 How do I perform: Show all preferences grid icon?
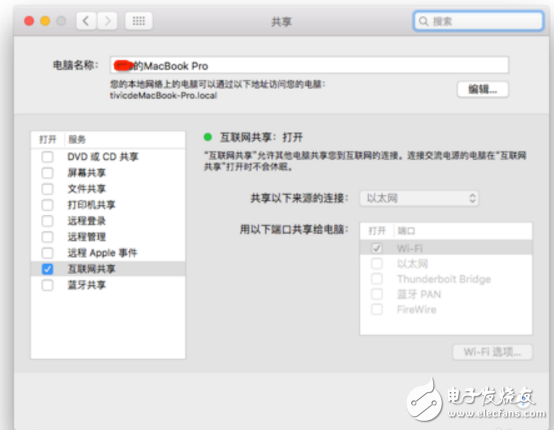139,21
